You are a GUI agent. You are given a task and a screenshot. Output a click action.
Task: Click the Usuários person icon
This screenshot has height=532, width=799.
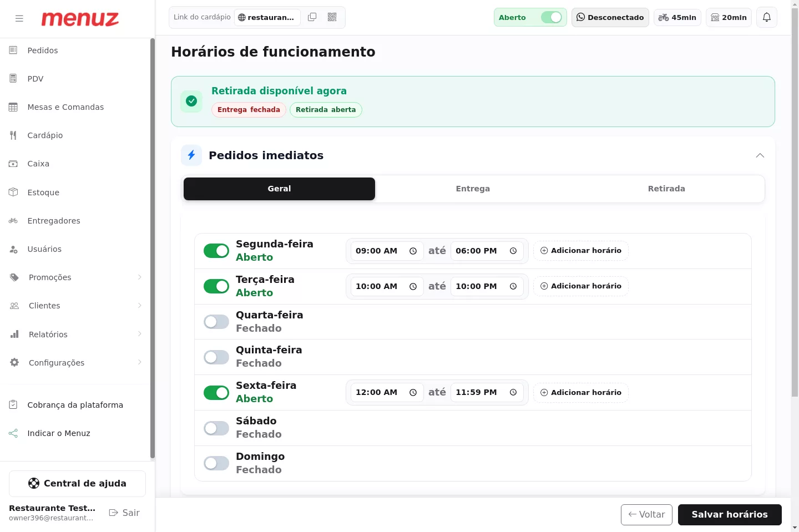pos(13,249)
